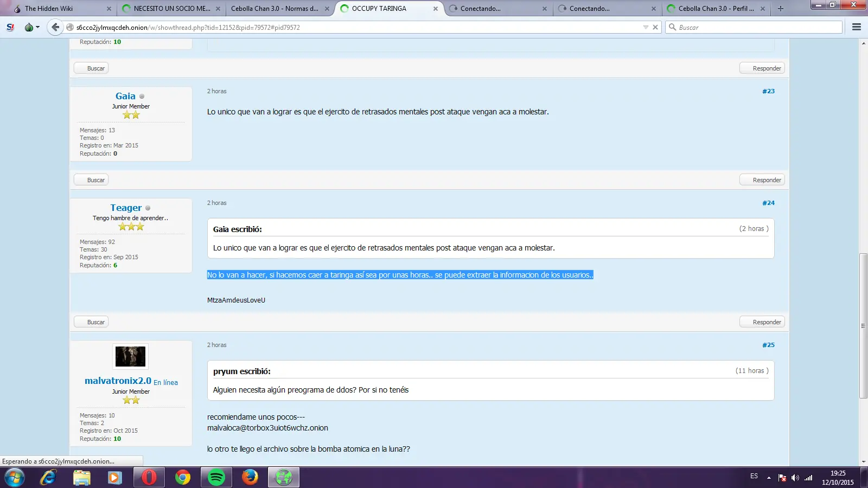Click malvaloca@torbox3uiot6wchz.onion text
868x488 pixels.
(267, 428)
